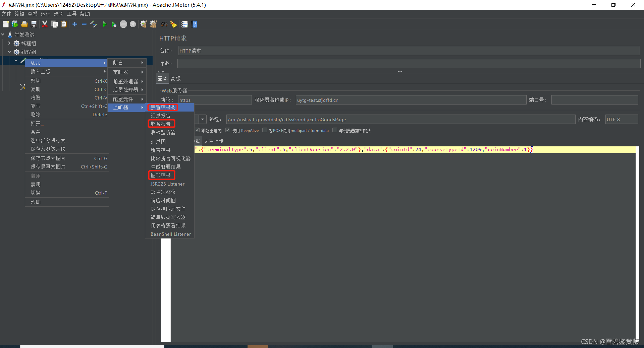Click the Paste clipboard icon

64,24
